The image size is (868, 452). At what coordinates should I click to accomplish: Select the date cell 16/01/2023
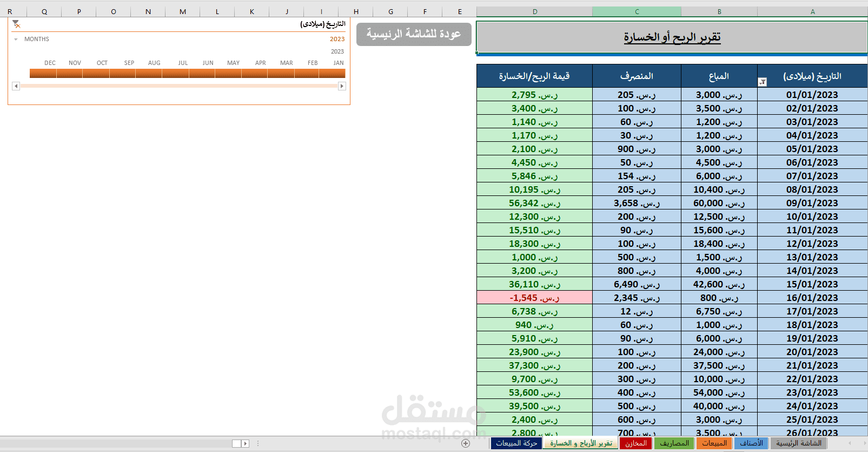(x=812, y=298)
